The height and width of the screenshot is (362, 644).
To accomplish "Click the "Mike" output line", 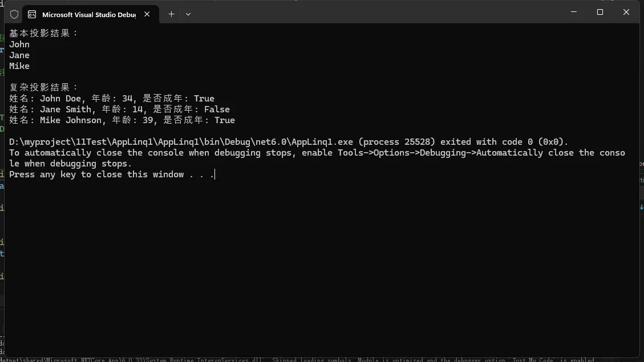I will 19,66.
